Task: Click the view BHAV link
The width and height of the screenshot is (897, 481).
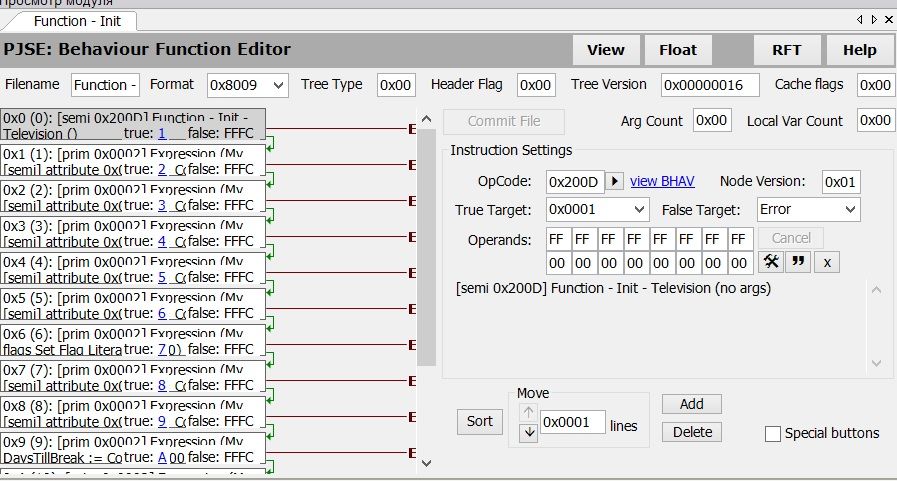Action: (x=662, y=181)
